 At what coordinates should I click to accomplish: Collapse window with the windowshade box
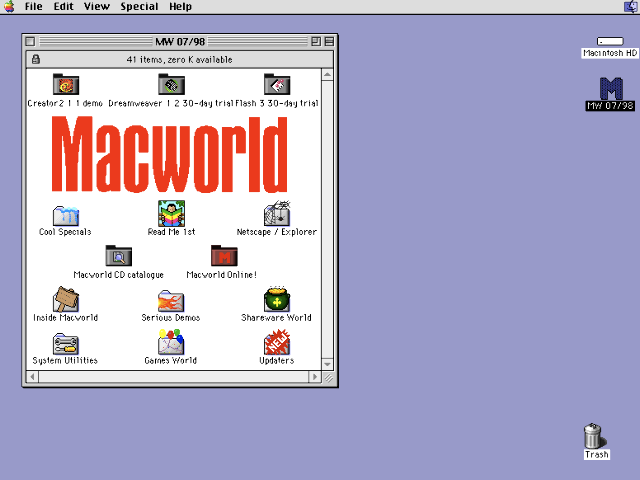point(329,42)
